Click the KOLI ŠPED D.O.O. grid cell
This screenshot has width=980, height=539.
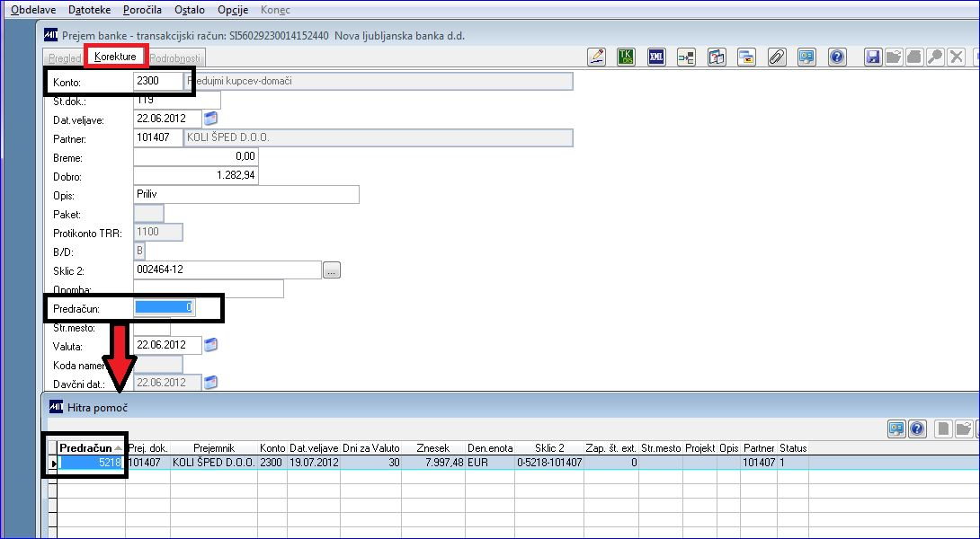[x=214, y=463]
